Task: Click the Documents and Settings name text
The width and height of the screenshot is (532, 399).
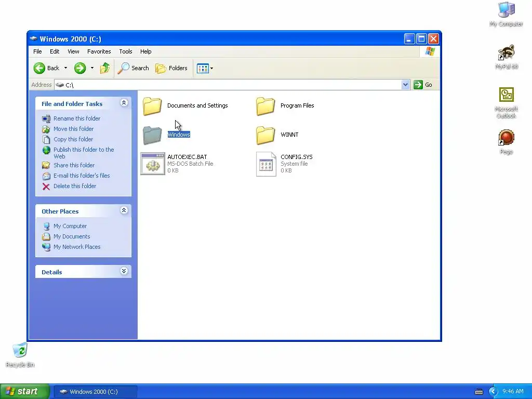Action: click(x=197, y=105)
